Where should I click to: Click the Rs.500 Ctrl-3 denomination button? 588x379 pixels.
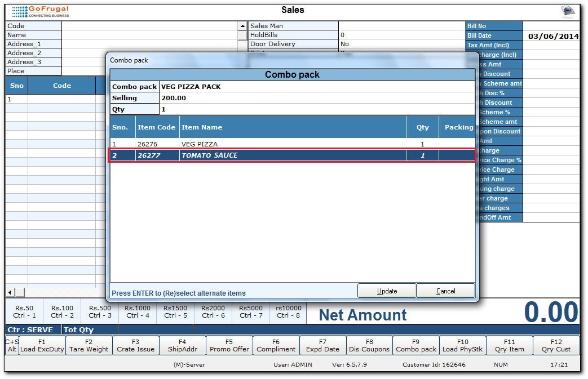click(x=100, y=311)
